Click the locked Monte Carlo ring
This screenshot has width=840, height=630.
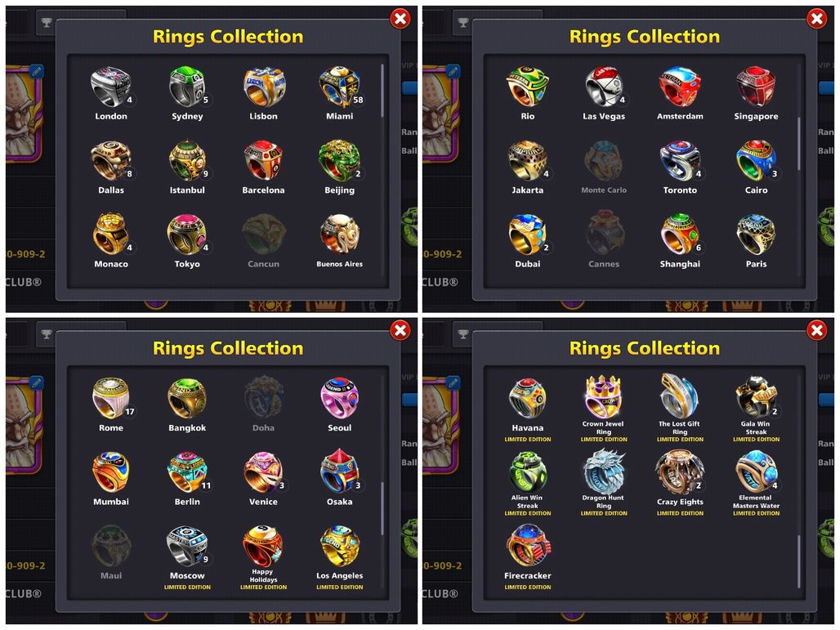(604, 161)
